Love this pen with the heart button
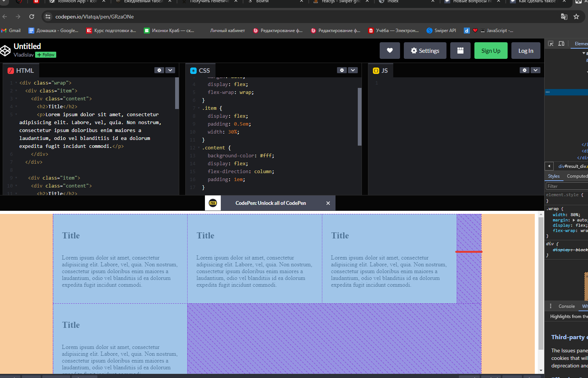This screenshot has height=378, width=588. [390, 51]
